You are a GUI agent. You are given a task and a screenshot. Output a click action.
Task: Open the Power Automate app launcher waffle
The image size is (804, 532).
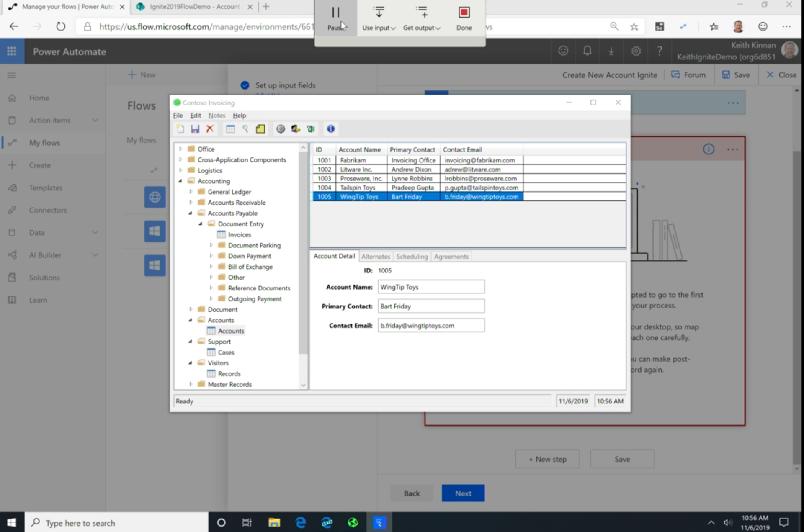[12, 51]
